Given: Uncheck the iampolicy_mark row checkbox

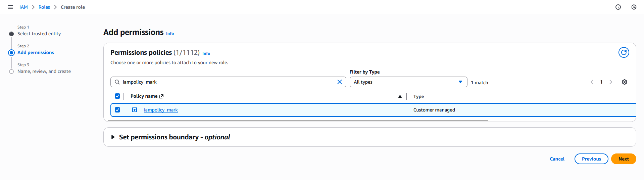Looking at the screenshot, I should pos(117,110).
